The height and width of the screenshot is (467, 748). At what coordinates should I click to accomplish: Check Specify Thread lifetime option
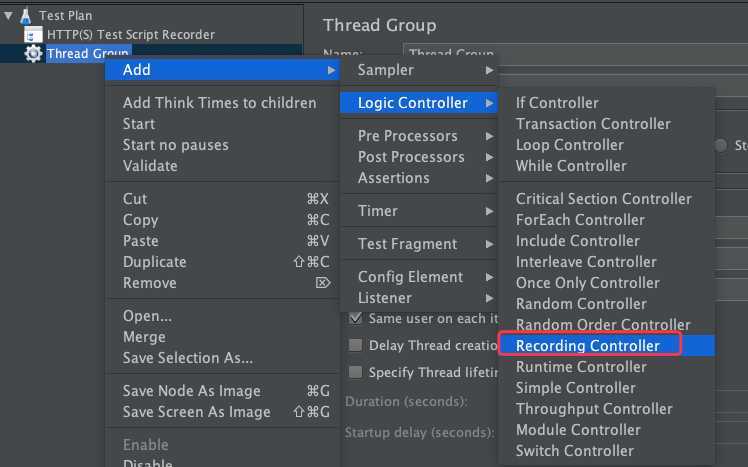(x=355, y=372)
